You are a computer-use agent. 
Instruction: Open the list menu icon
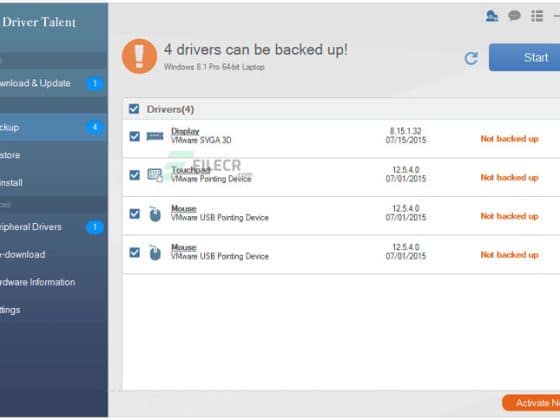537,16
